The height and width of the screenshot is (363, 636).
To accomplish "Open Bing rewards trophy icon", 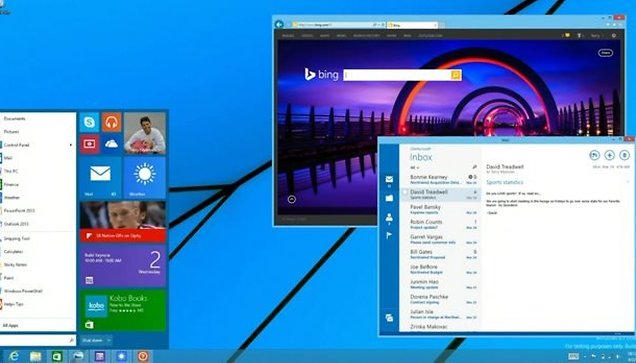I will point(580,36).
